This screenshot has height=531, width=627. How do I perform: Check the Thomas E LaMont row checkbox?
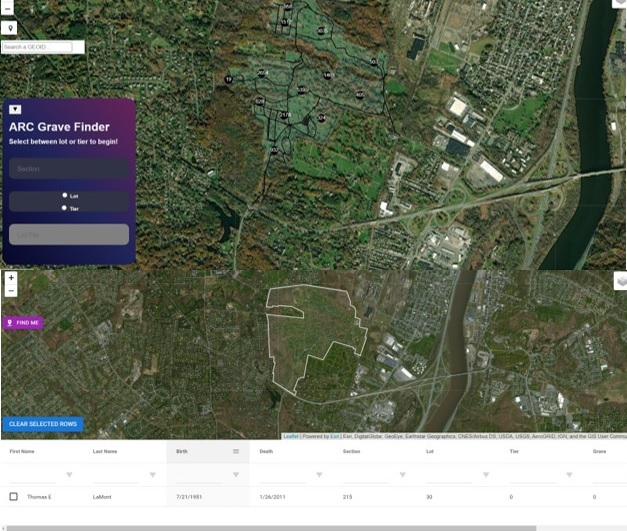(x=14, y=497)
